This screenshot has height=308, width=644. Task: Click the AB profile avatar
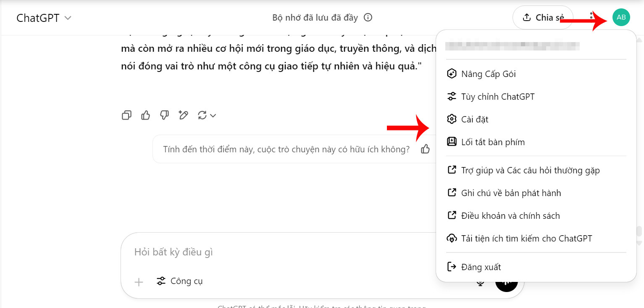pos(621,17)
